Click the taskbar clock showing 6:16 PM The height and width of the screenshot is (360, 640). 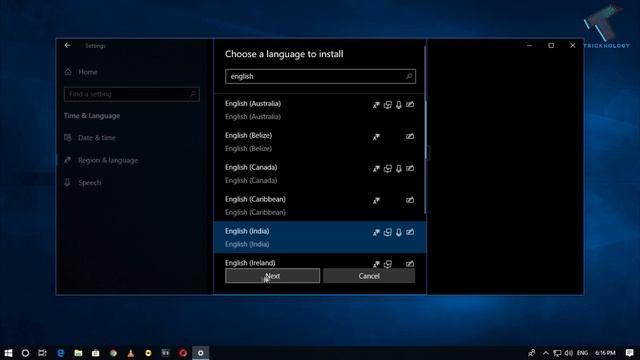click(605, 353)
